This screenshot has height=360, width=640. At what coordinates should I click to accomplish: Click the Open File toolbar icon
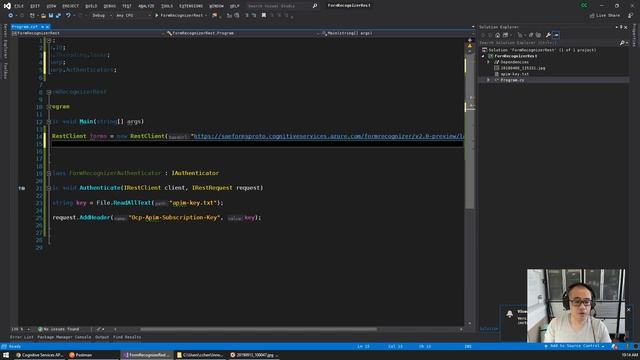[x=43, y=16]
